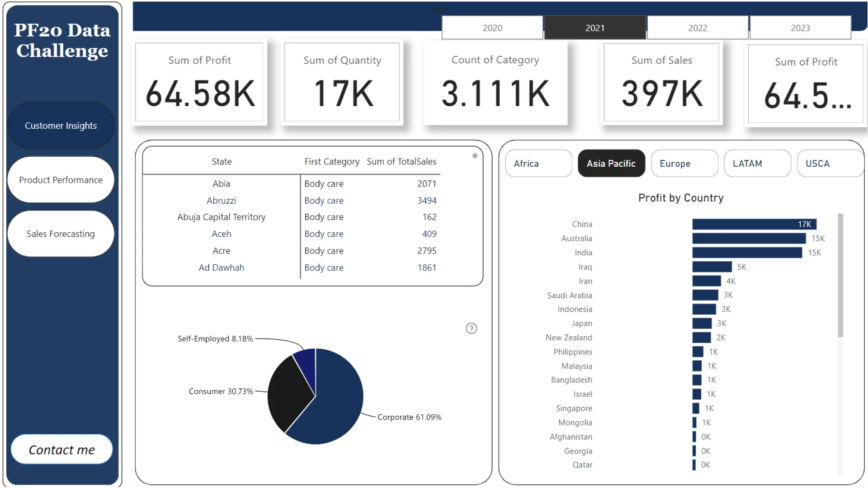Click the Sum of Quantity card
This screenshot has width=868, height=488.
pos(342,82)
